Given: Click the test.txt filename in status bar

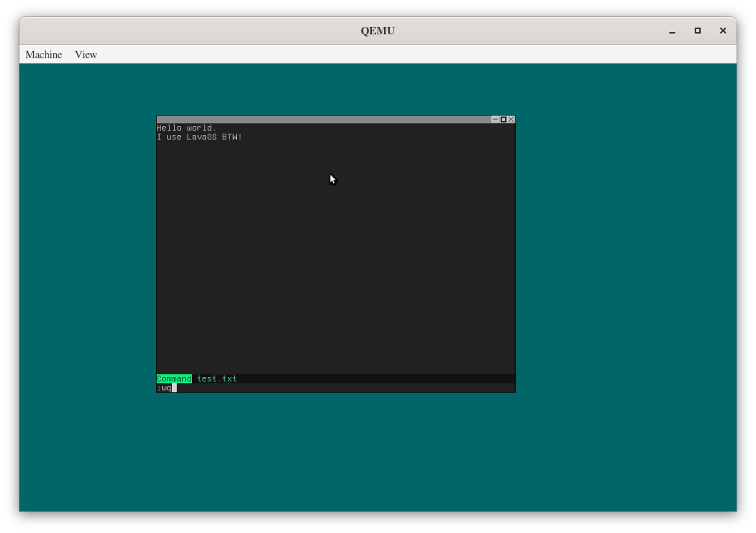Looking at the screenshot, I should click(x=217, y=378).
